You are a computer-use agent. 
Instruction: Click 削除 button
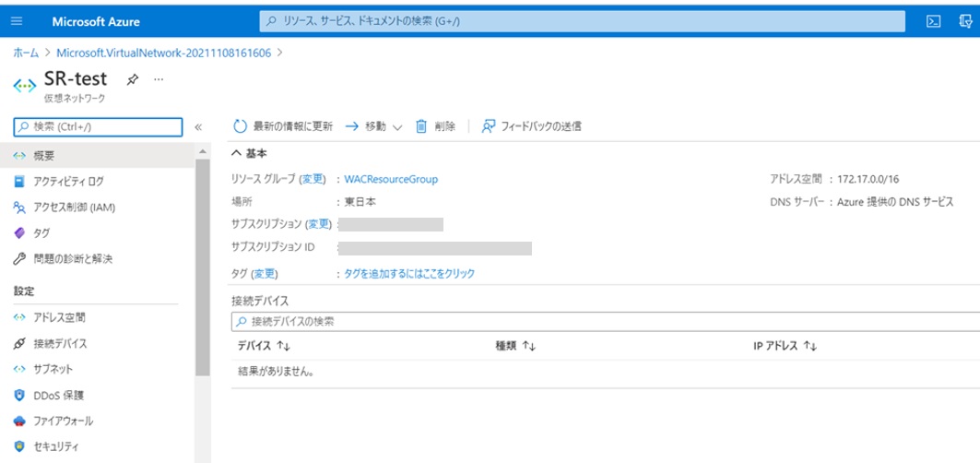tap(436, 126)
